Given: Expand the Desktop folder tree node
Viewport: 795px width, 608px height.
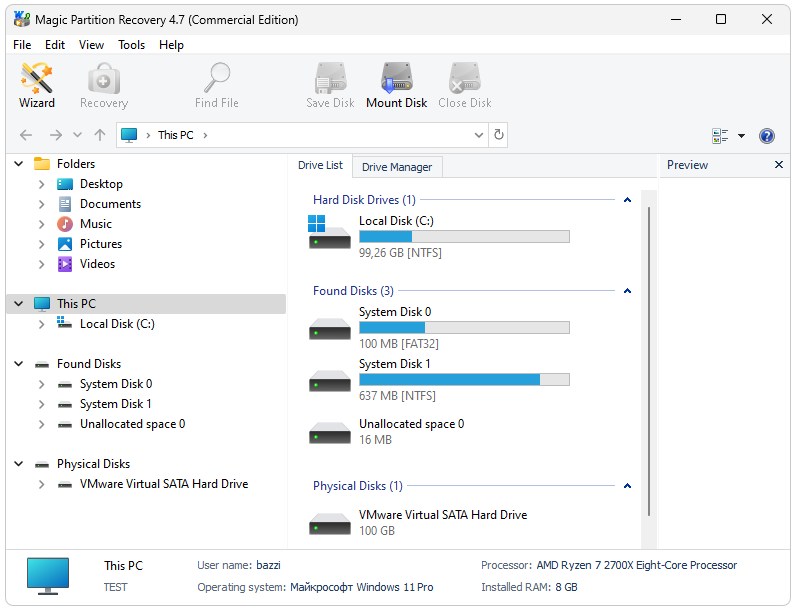Looking at the screenshot, I should tap(41, 184).
